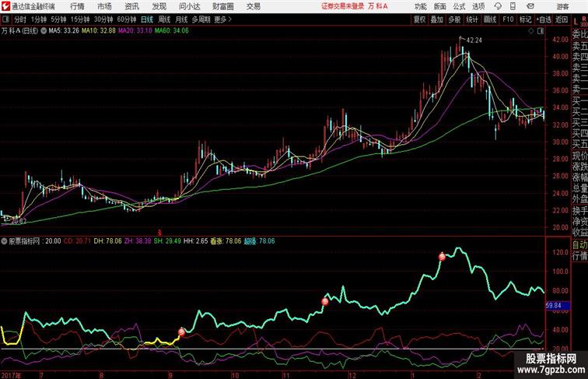Image resolution: width=588 pixels, height=379 pixels.
Task: Click the 59.84 highlighted axis value
Action: [558, 306]
